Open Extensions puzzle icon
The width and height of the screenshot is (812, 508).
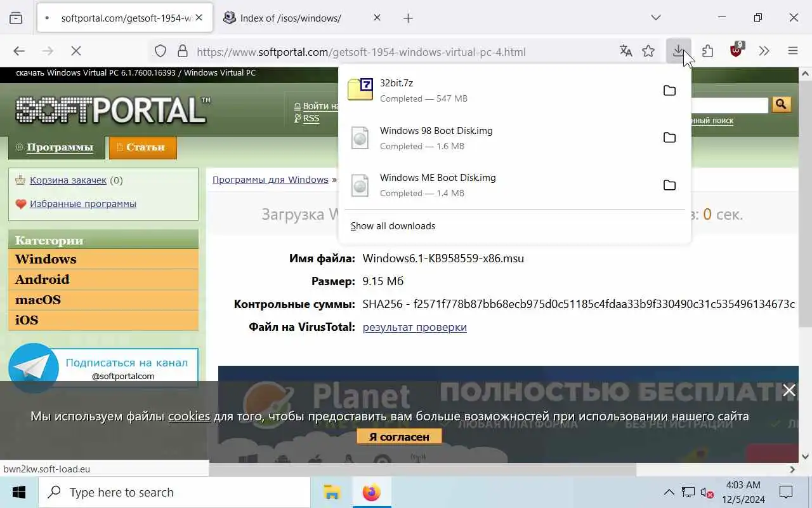707,51
